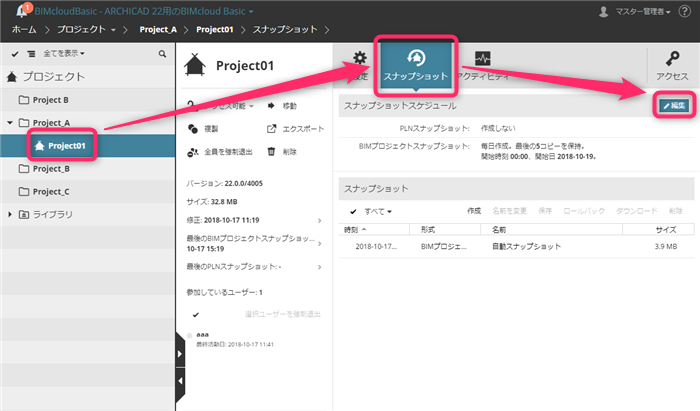Expand the Library folder arrow
700x411 pixels.
point(10,214)
